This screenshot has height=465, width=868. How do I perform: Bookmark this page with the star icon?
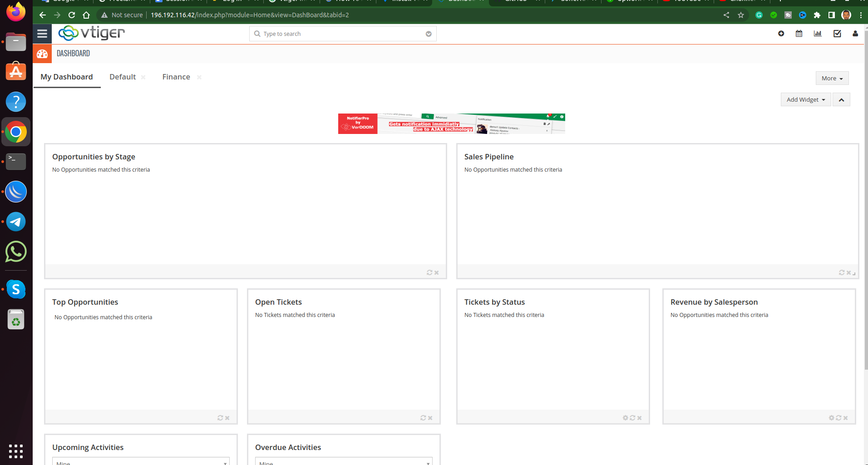click(741, 15)
